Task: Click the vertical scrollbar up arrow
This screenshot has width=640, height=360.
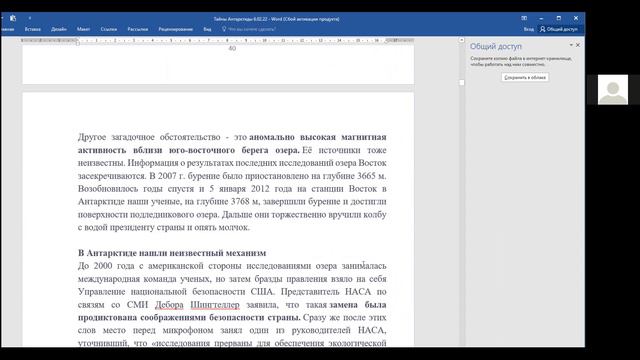Action: pos(462,40)
